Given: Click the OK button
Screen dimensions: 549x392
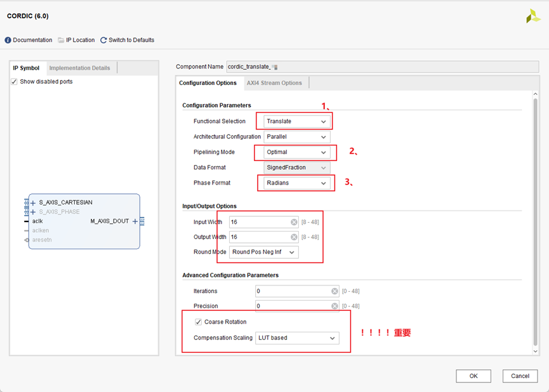Looking at the screenshot, I should [473, 376].
